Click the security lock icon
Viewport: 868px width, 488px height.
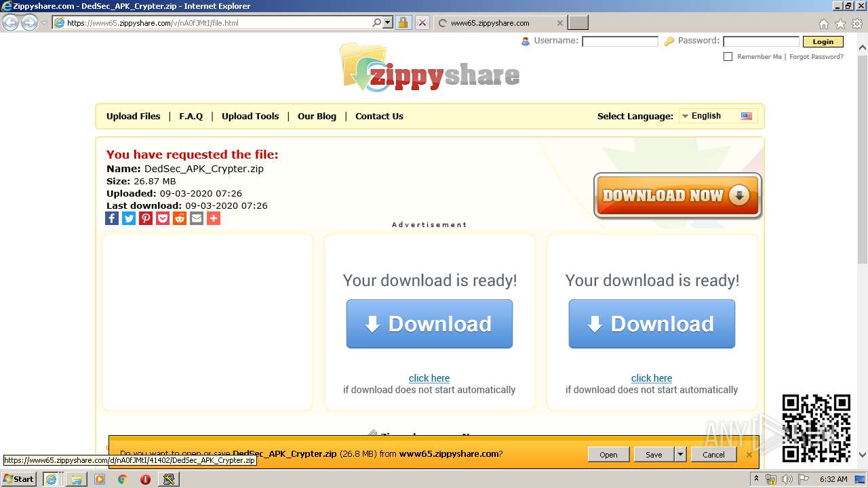pos(403,22)
